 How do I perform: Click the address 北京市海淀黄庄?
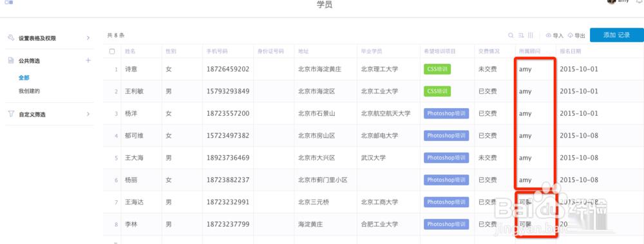point(319,69)
